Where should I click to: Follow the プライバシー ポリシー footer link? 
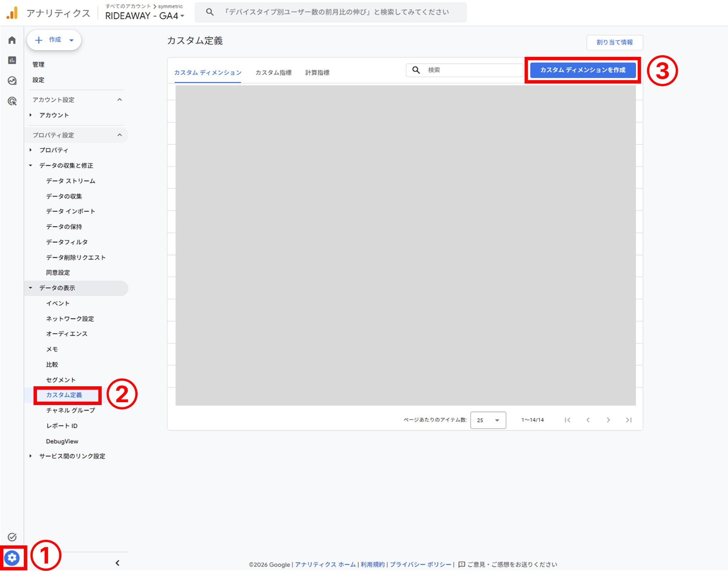click(421, 565)
